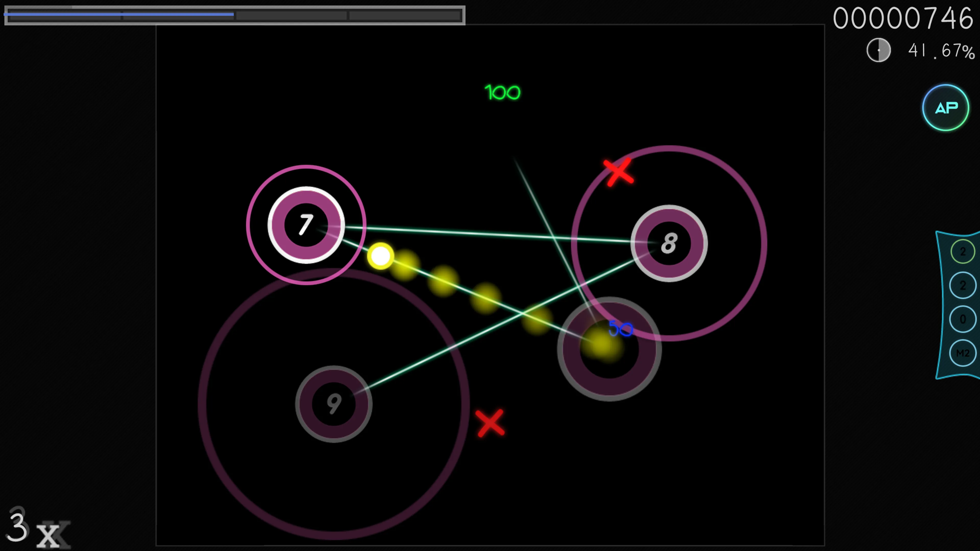Click the red miss X below the playfield center
Screen dimensions: 980x551
click(490, 423)
